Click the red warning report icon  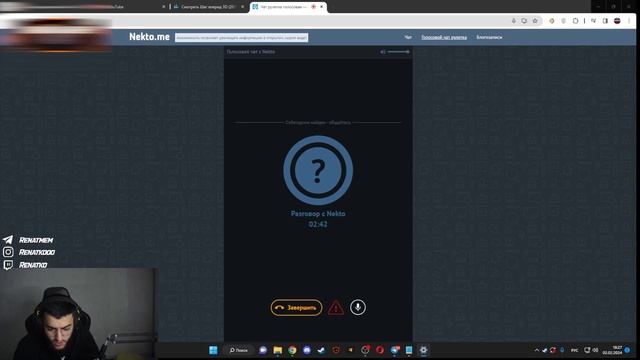click(x=336, y=307)
